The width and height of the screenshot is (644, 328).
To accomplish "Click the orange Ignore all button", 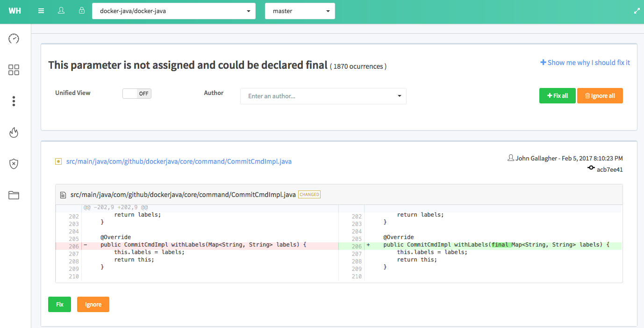I will pyautogui.click(x=600, y=96).
